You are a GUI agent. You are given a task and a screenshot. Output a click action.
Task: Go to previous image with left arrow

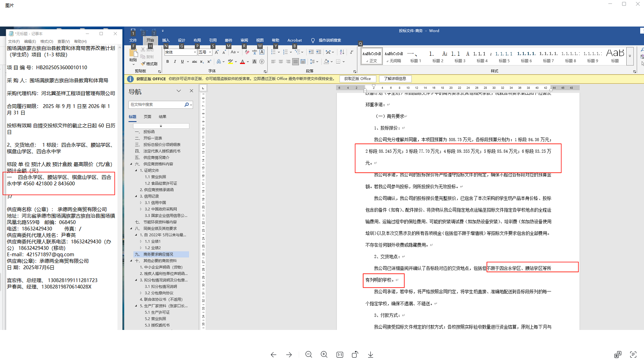(273, 355)
